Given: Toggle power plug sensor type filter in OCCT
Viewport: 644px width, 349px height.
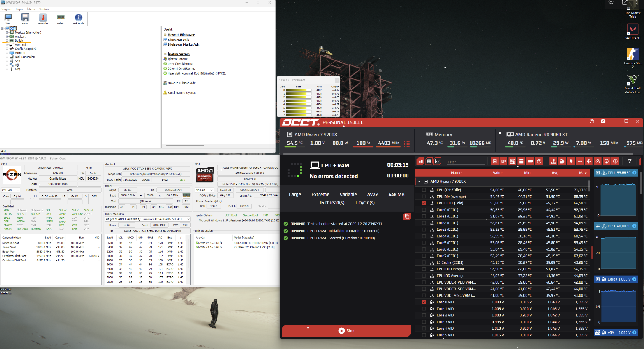Looking at the screenshot, I should point(571,161).
